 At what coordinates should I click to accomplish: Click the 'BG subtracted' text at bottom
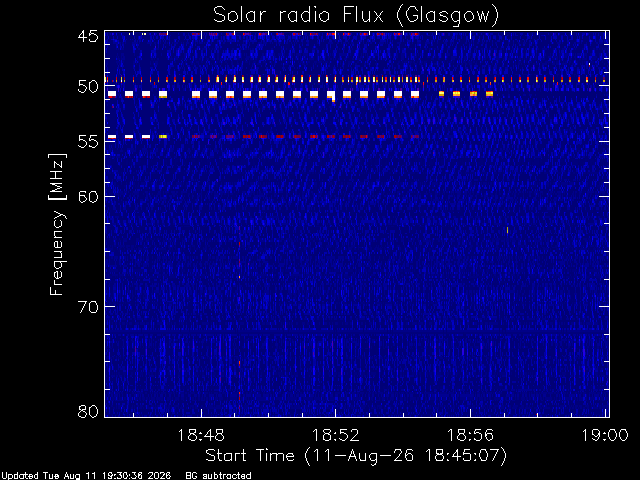click(218, 476)
